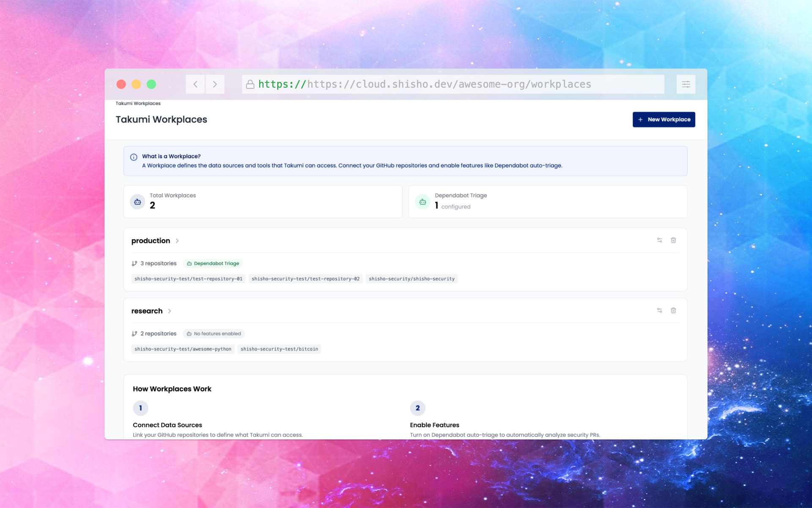Image resolution: width=812 pixels, height=508 pixels.
Task: Expand production workplace chevron
Action: [x=177, y=241]
